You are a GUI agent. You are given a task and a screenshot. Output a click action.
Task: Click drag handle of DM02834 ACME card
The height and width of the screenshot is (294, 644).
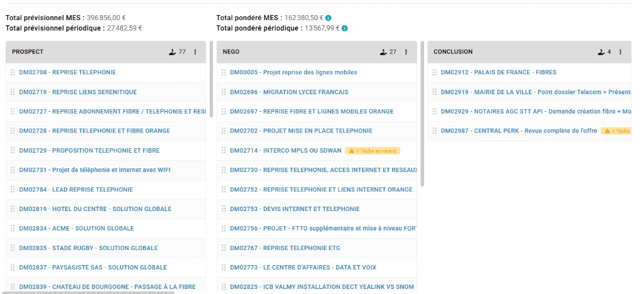point(13,228)
